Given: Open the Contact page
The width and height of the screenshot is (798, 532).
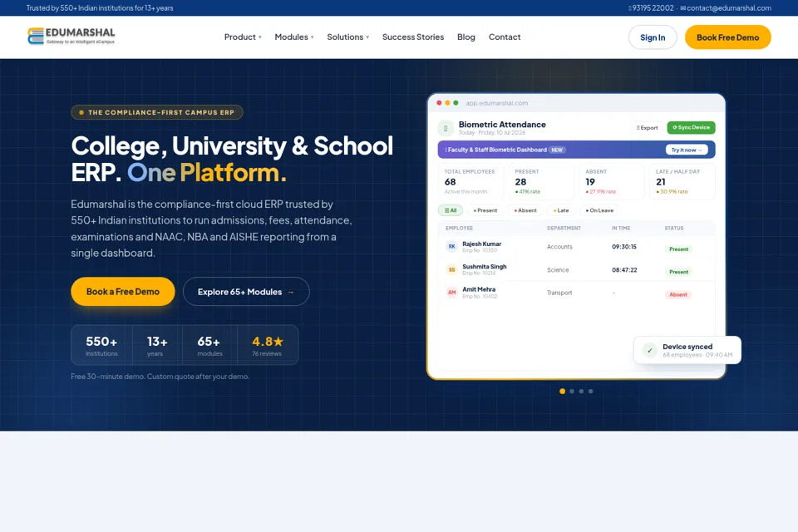Looking at the screenshot, I should (x=505, y=37).
